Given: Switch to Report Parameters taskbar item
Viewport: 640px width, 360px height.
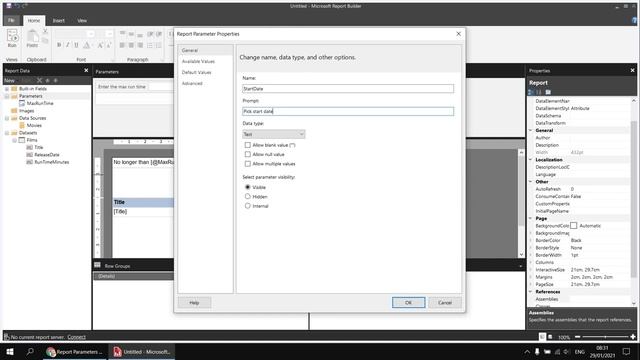Looking at the screenshot, I should click(74, 351).
